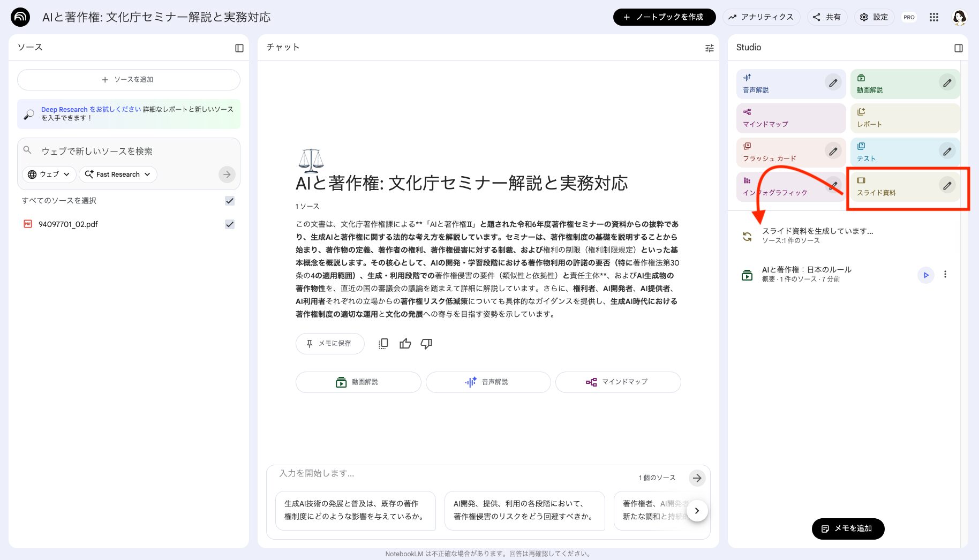Open the マインドマップ generator in Studio
The image size is (979, 560).
[x=777, y=118]
